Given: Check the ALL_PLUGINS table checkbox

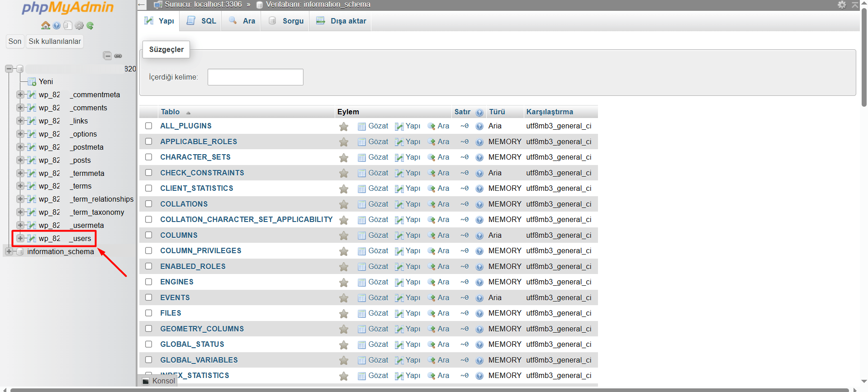Looking at the screenshot, I should click(x=148, y=126).
